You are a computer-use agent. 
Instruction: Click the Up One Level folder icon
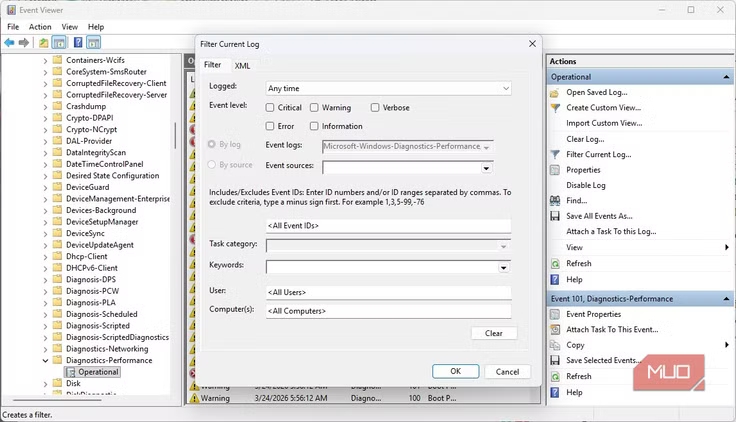43,43
